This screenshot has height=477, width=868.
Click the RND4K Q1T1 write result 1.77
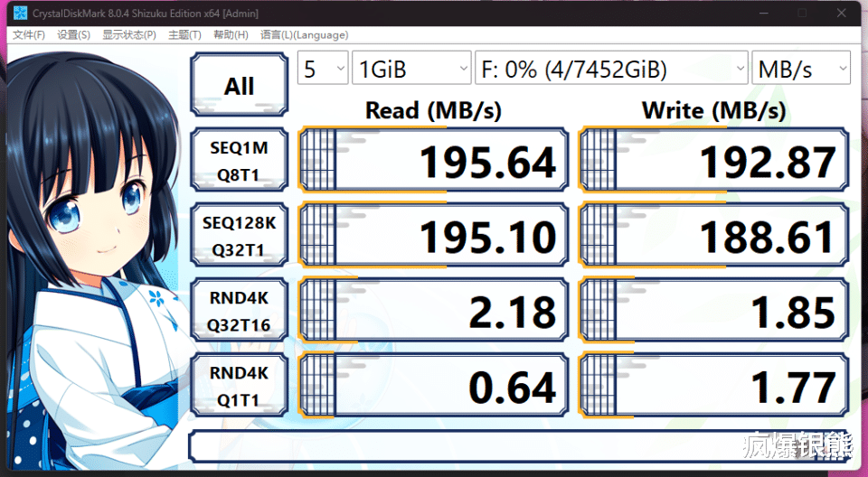[x=714, y=386]
